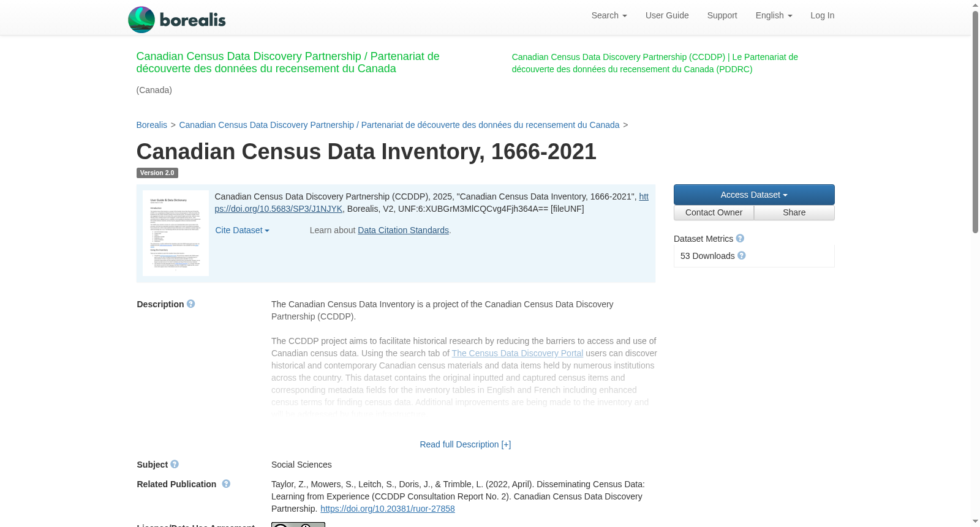
Task: Open green dataverse title heading link
Action: pos(288,62)
